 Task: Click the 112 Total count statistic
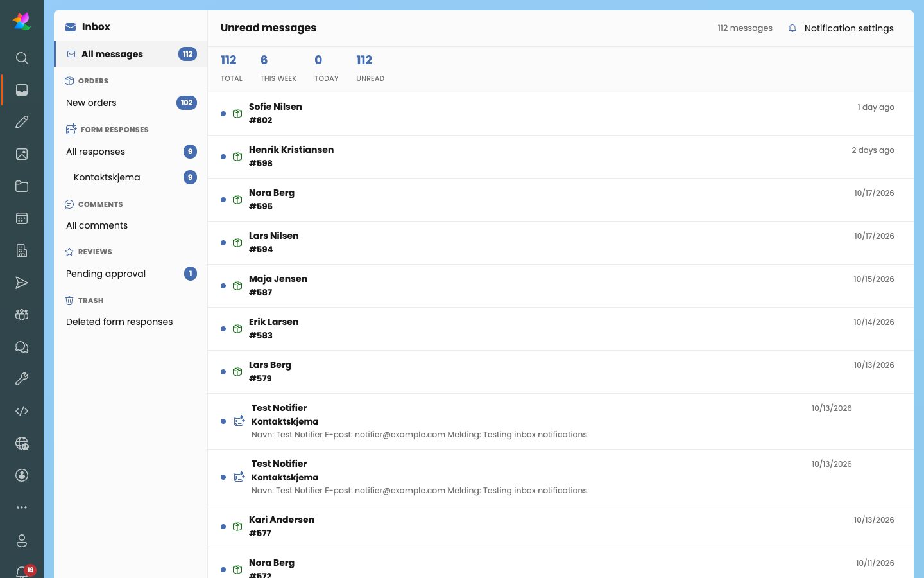tap(232, 68)
